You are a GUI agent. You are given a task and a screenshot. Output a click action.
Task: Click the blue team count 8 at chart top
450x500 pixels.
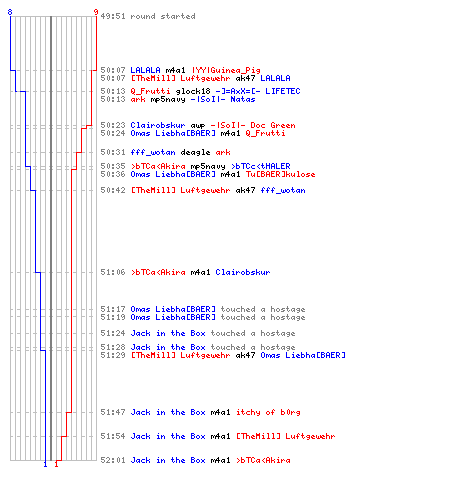coord(10,12)
